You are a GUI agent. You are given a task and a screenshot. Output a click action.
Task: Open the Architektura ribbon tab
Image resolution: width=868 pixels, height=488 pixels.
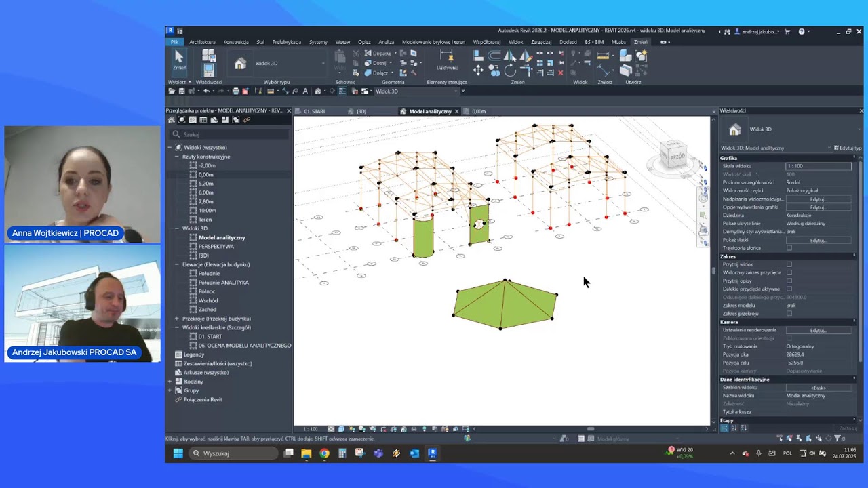[x=202, y=42]
